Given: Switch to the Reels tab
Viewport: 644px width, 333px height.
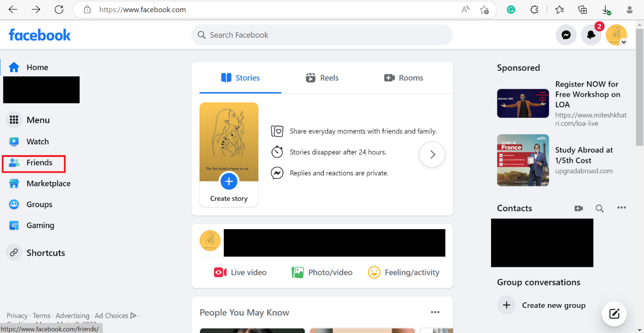Looking at the screenshot, I should [x=322, y=78].
